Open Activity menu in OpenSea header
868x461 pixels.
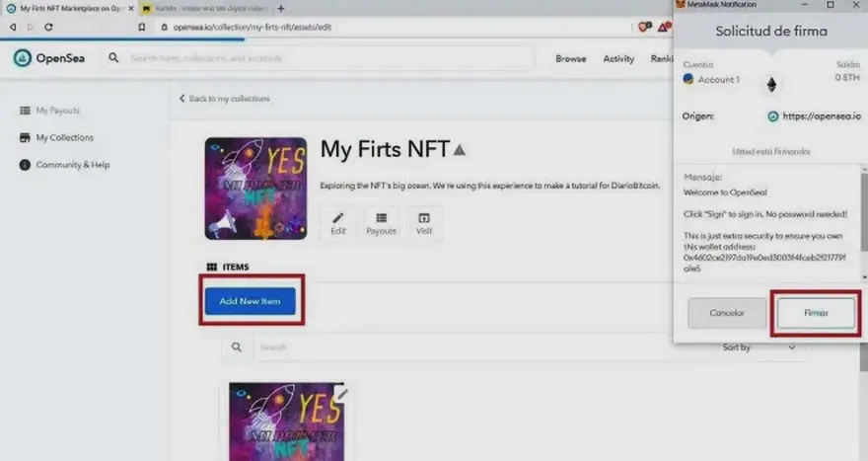pyautogui.click(x=618, y=58)
